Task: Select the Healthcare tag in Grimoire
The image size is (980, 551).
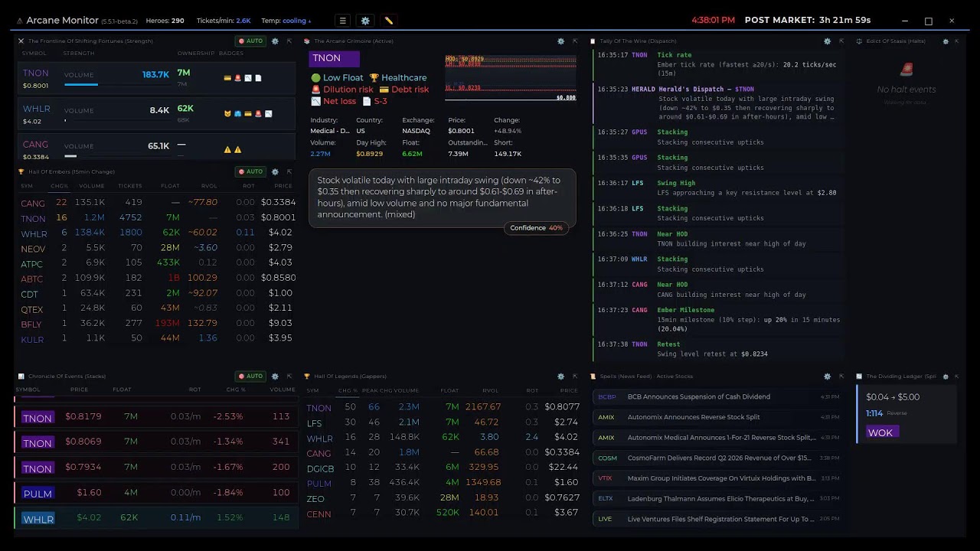Action: pyautogui.click(x=398, y=78)
